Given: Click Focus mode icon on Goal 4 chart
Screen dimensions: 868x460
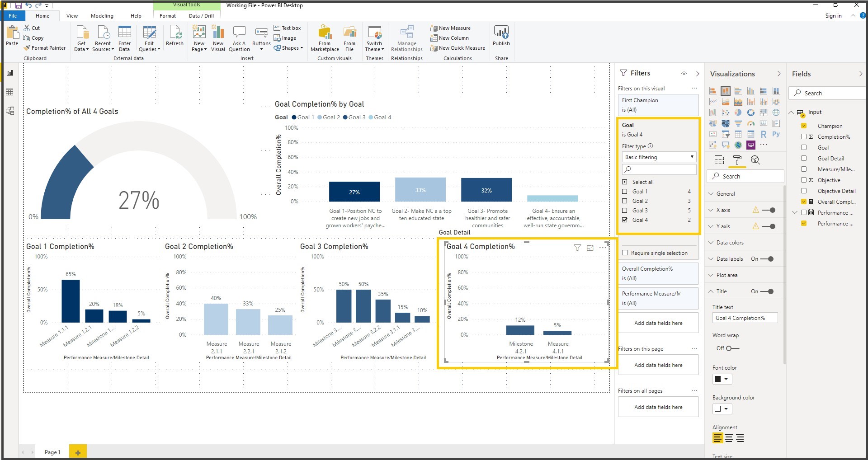Looking at the screenshot, I should pyautogui.click(x=590, y=248).
